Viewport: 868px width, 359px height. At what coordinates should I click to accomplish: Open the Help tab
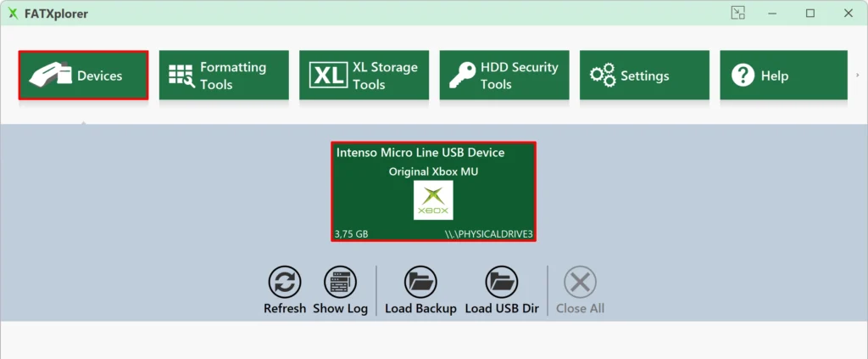pyautogui.click(x=783, y=76)
